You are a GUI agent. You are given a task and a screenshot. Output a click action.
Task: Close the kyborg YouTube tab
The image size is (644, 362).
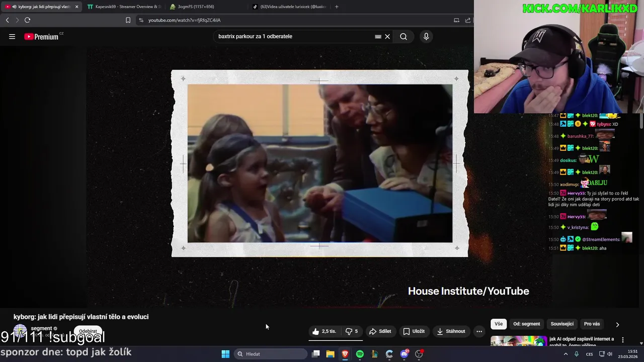point(76,7)
